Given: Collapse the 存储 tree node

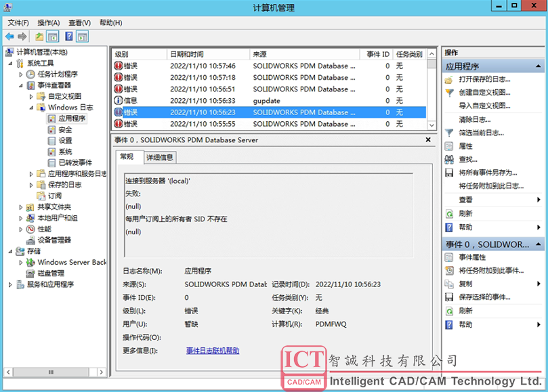Looking at the screenshot, I should (10, 251).
